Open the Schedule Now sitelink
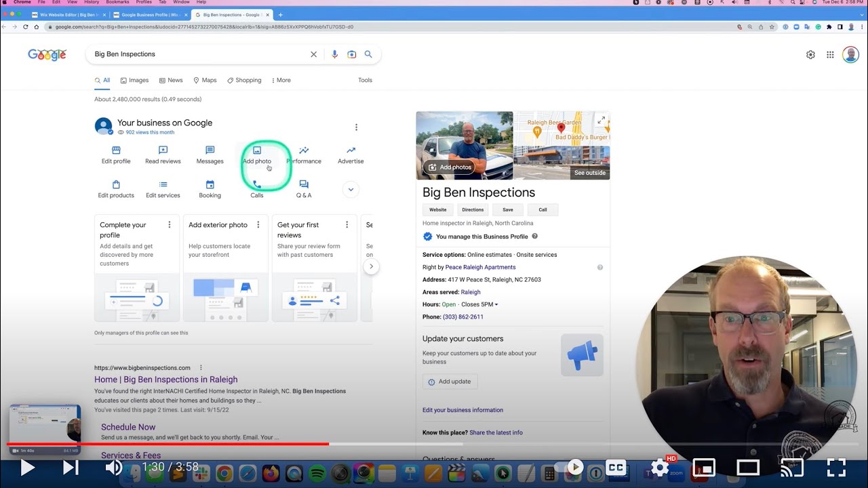868x488 pixels. 128,427
